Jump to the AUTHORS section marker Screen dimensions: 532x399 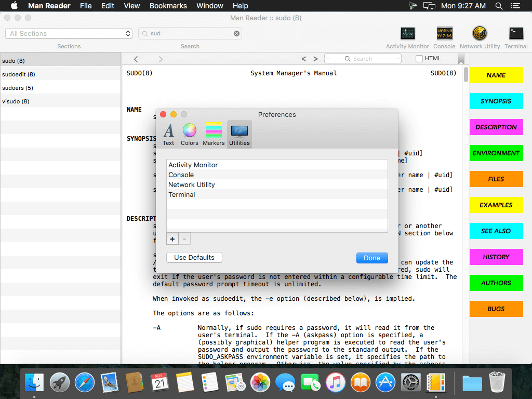coord(496,283)
